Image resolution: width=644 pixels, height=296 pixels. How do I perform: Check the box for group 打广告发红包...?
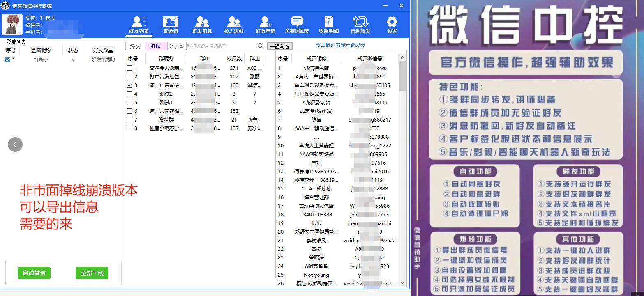pos(130,77)
